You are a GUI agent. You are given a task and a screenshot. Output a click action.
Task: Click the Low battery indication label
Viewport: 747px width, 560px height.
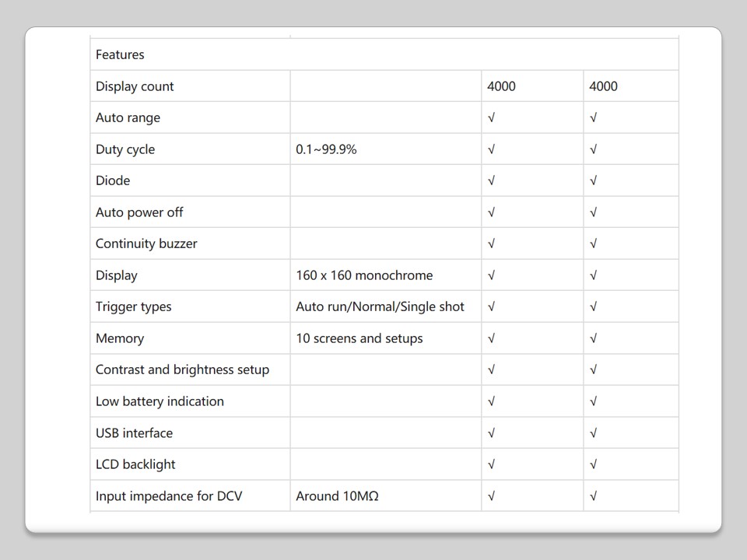[x=160, y=401]
